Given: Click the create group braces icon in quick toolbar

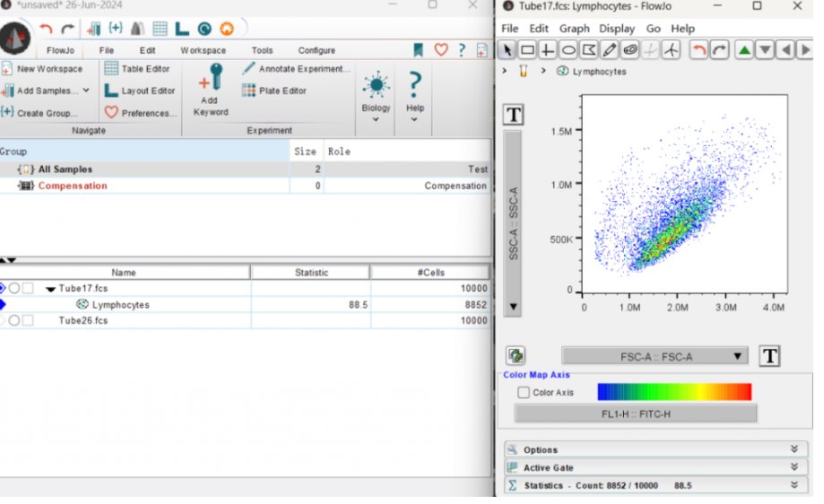Looking at the screenshot, I should pos(116,29).
